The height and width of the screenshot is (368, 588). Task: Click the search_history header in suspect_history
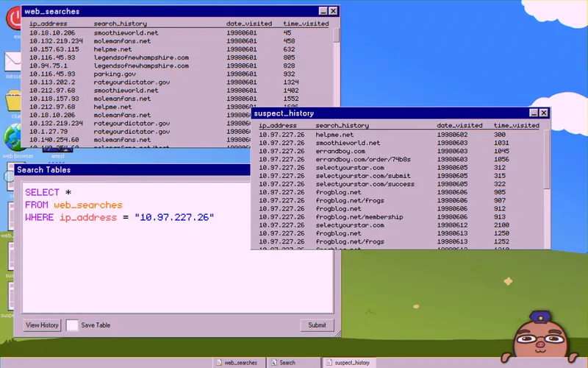[x=342, y=125]
